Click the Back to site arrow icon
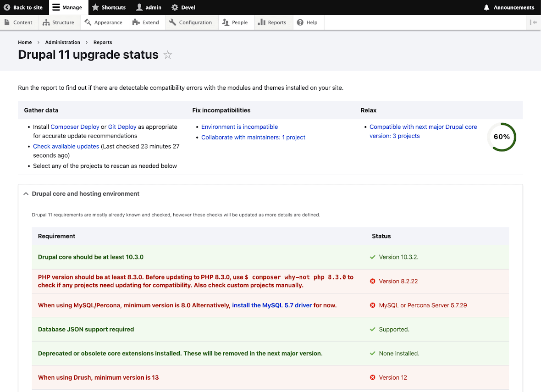This screenshot has height=392, width=541. pyautogui.click(x=7, y=7)
